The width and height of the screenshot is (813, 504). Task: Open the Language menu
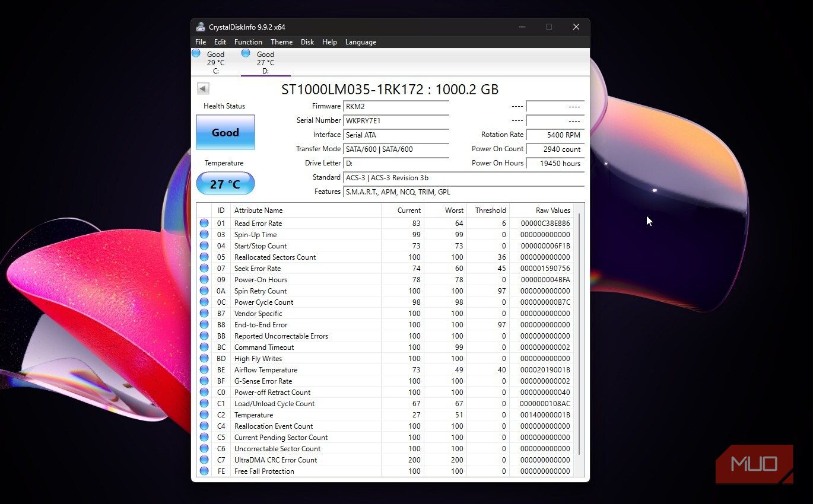coord(361,42)
